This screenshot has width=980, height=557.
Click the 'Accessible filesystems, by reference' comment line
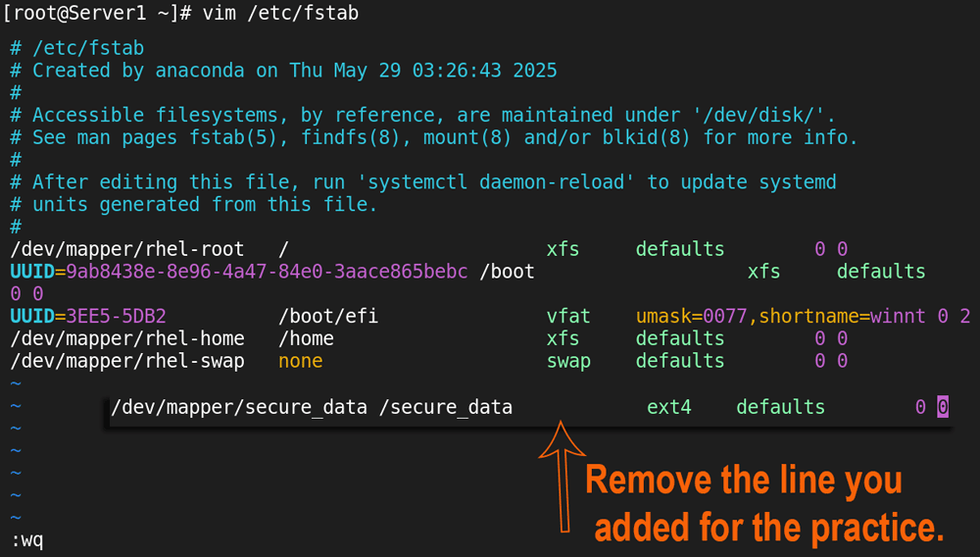[422, 115]
